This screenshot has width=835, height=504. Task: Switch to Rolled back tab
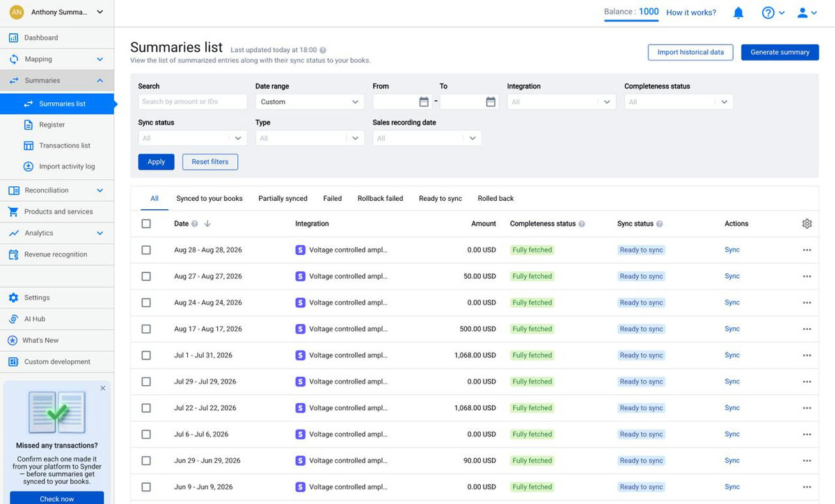[495, 199]
